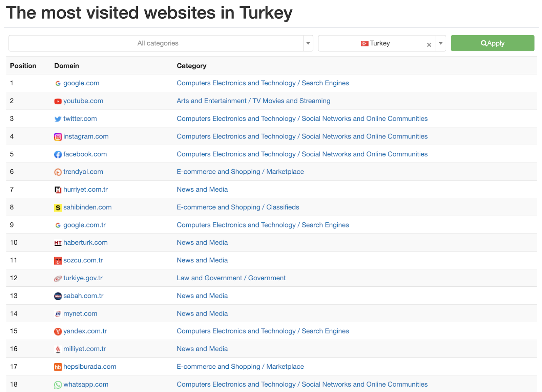This screenshot has width=542, height=392.
Task: Expand the categories dropdown arrow
Action: tap(308, 43)
